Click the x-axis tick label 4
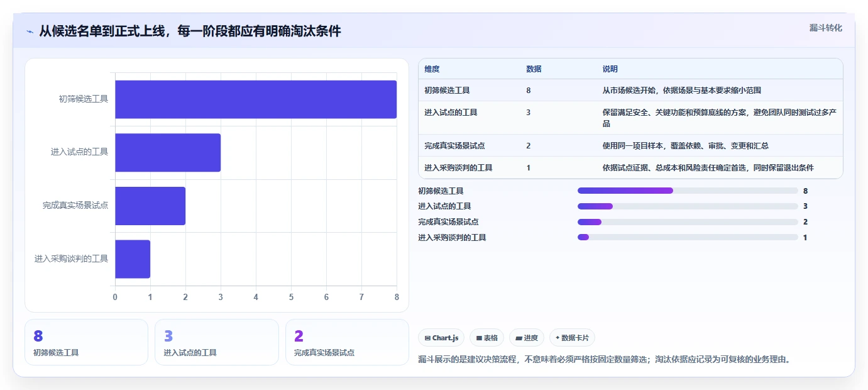The image size is (868, 390). click(x=256, y=297)
